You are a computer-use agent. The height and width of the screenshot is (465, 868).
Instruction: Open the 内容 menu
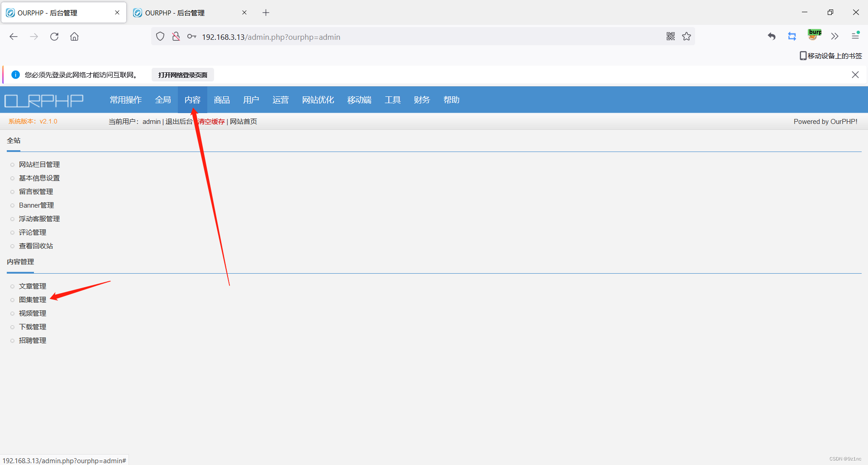coord(192,100)
